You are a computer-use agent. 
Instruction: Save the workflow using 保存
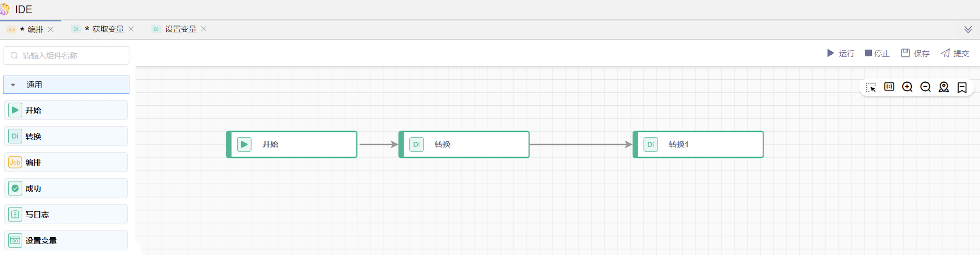915,53
